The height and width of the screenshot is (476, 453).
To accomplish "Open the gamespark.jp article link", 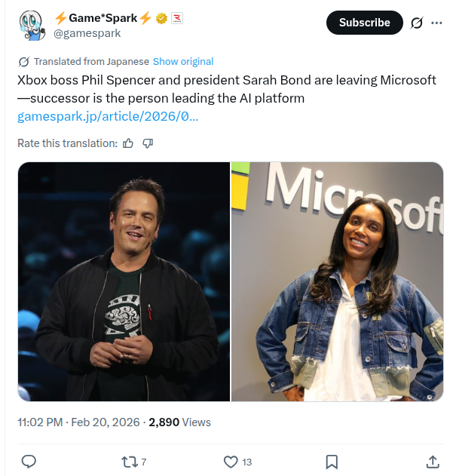I will (x=108, y=116).
